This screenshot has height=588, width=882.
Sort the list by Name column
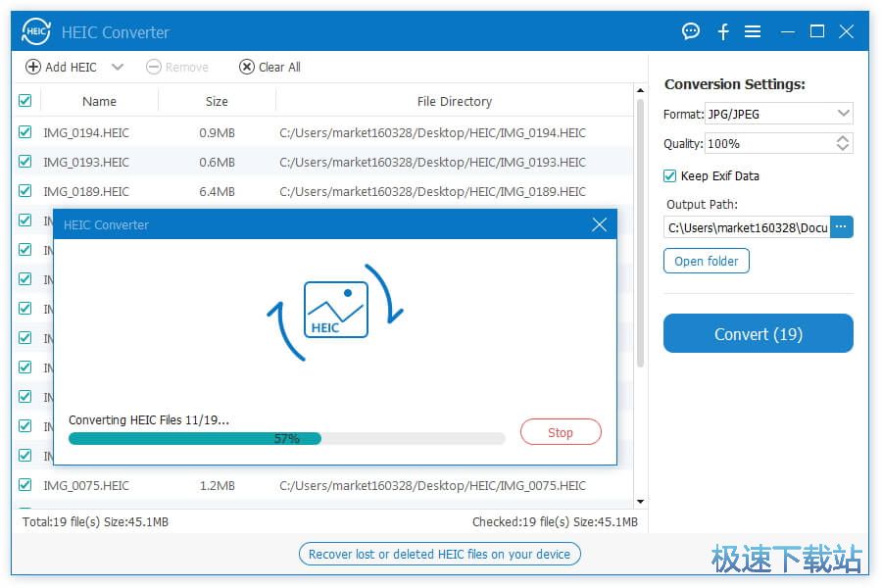[x=99, y=101]
